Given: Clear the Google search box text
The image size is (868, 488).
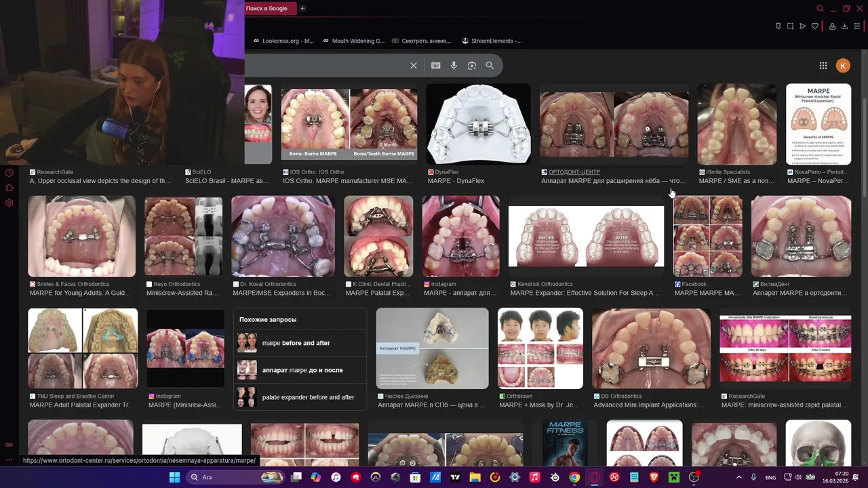Looking at the screenshot, I should (414, 66).
